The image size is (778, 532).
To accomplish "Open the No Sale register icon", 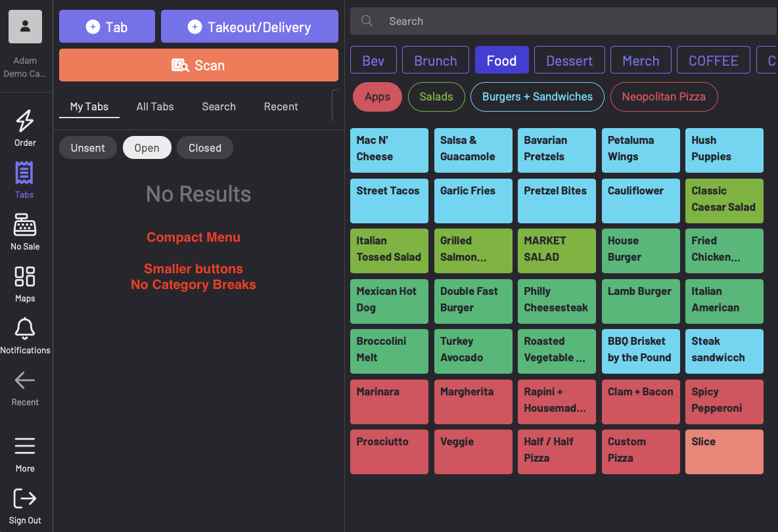I will pyautogui.click(x=25, y=225).
